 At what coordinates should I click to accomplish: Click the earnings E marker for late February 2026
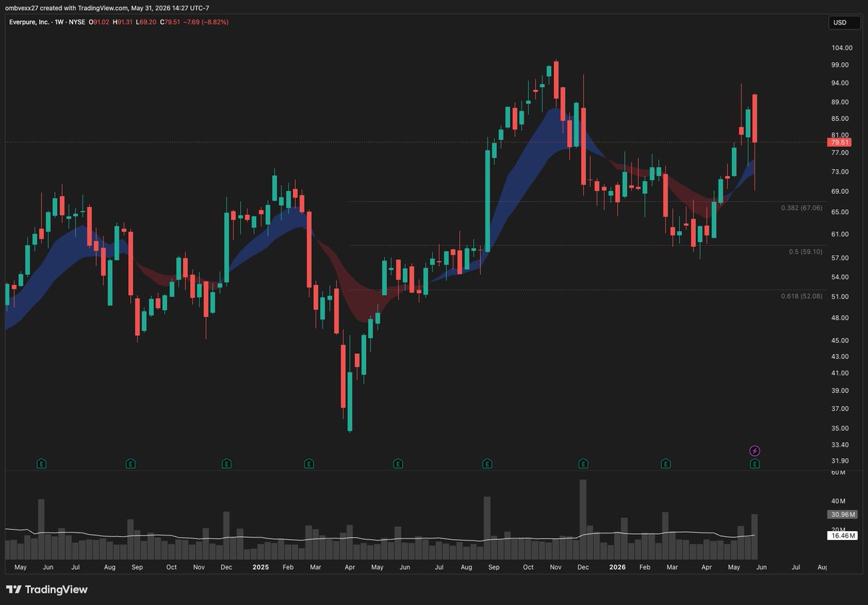(665, 463)
